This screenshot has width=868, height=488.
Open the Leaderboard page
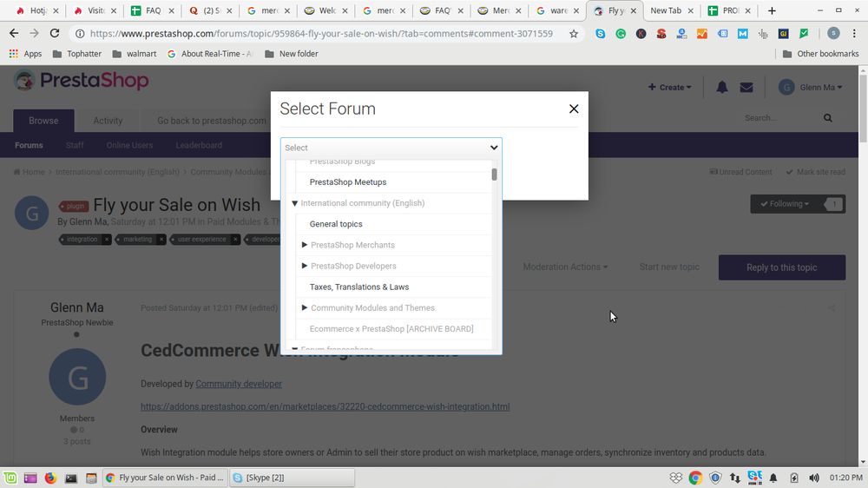[x=199, y=145]
